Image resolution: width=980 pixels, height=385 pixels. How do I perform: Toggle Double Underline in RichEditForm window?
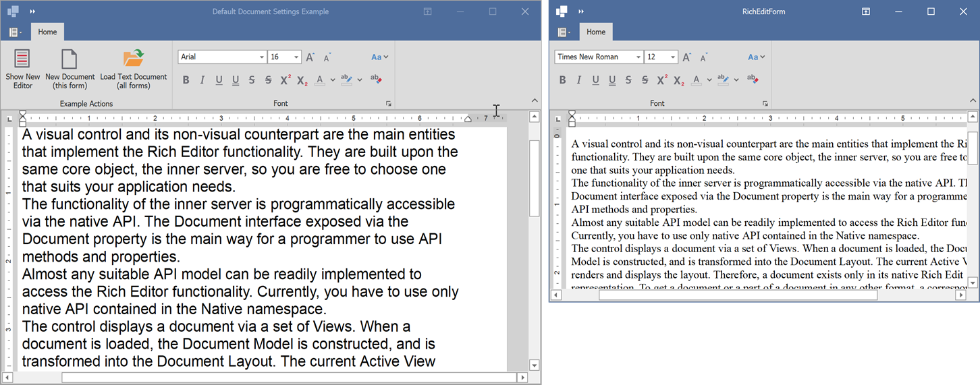(611, 80)
